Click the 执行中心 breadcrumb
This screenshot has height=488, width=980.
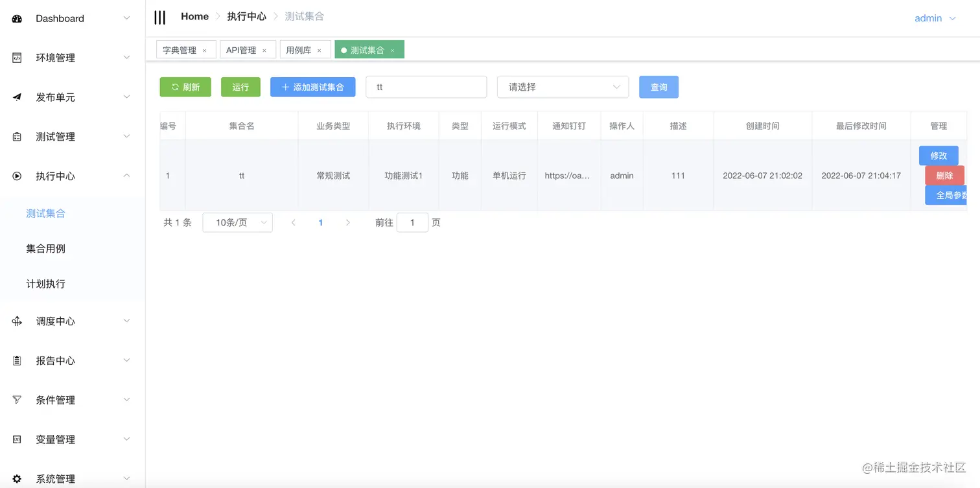pyautogui.click(x=246, y=17)
